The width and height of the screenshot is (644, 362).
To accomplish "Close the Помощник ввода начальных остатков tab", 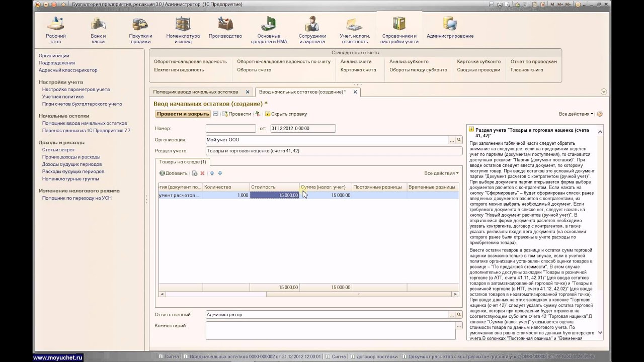I will point(248,92).
